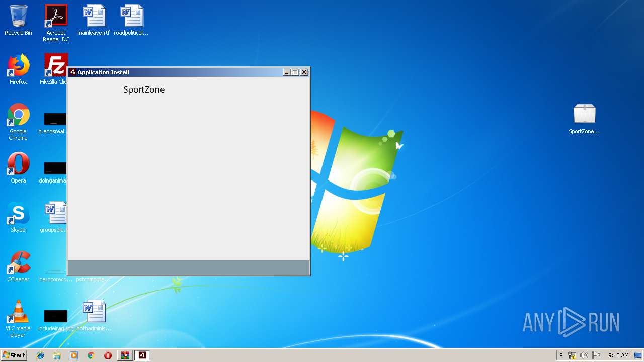Open Action Center flag icon
This screenshot has height=362, width=644.
[x=596, y=355]
